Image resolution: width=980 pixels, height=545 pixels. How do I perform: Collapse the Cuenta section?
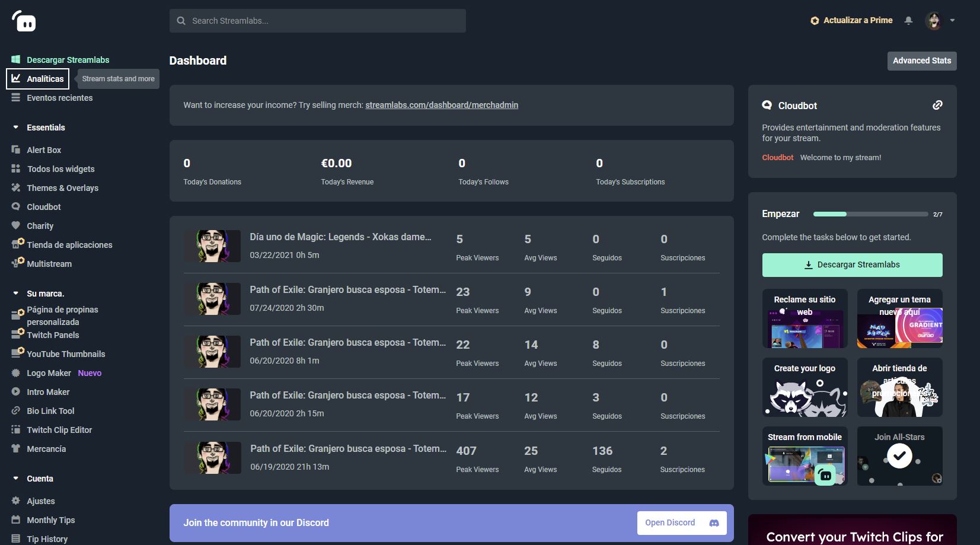point(16,479)
